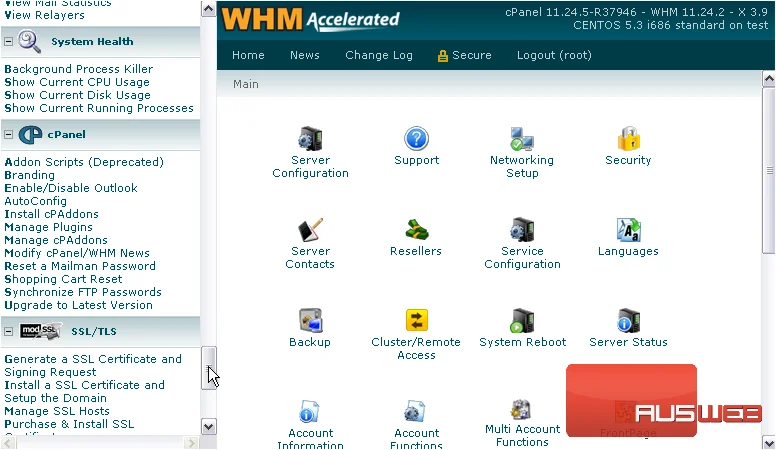
Task: Click the WHM Accelerated logo
Action: (x=310, y=20)
